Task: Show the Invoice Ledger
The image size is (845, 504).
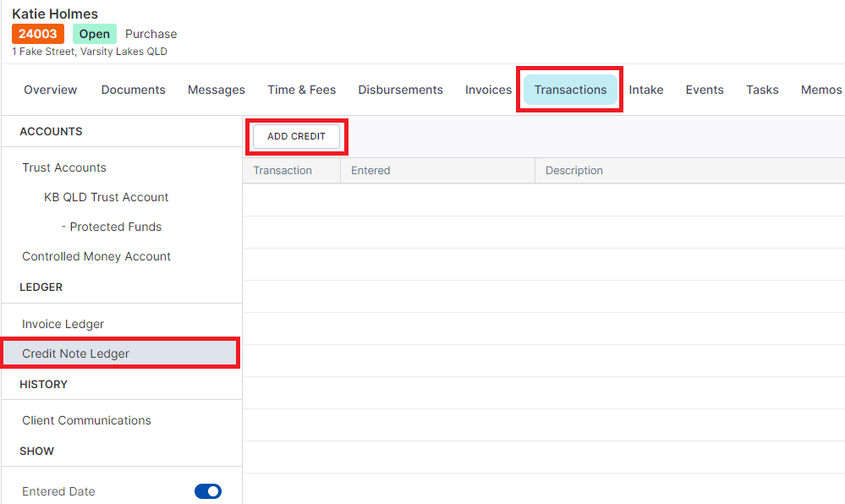Action: pos(63,324)
